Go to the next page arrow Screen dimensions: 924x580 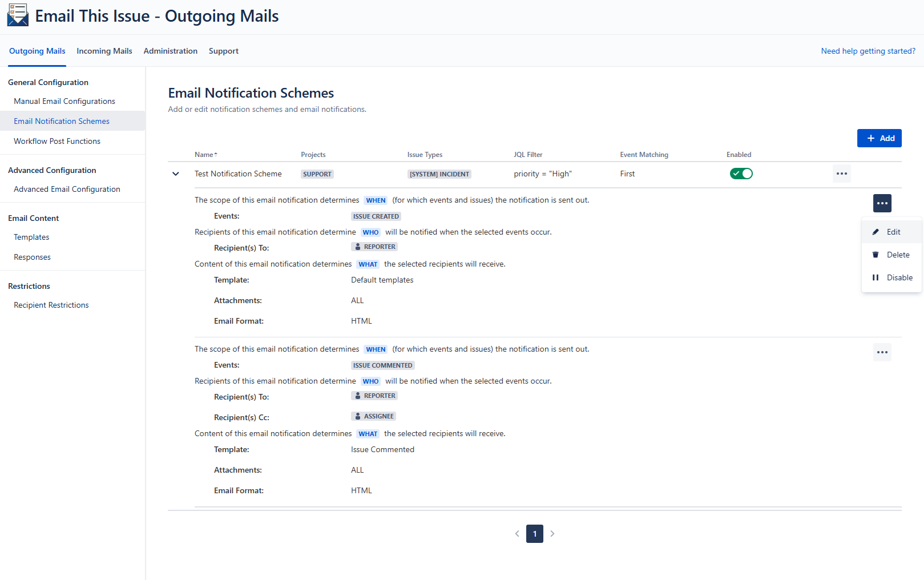(x=552, y=534)
